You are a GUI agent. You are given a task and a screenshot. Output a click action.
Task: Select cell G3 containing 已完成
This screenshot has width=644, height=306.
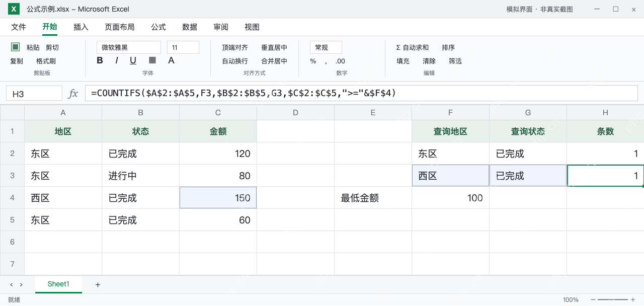coord(528,176)
